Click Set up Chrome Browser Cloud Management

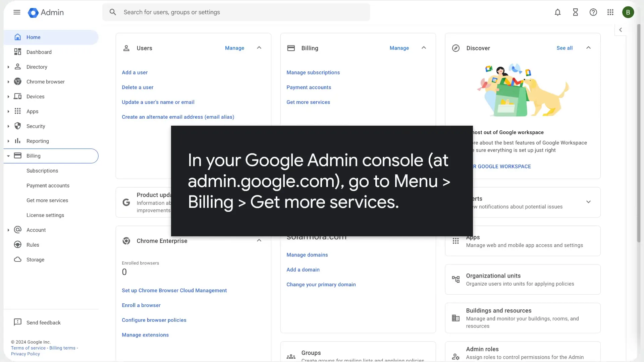point(174,291)
